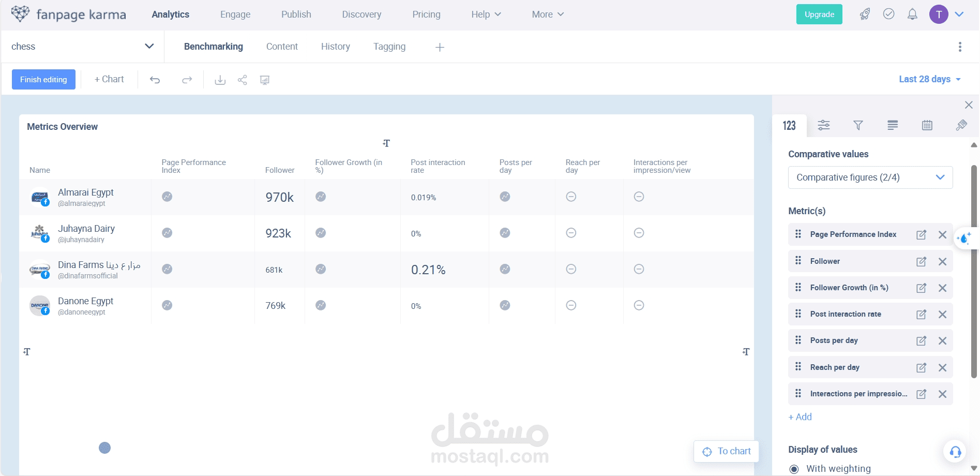Image resolution: width=980 pixels, height=476 pixels.
Task: Click the drag handle for Follower metric
Action: click(x=798, y=260)
